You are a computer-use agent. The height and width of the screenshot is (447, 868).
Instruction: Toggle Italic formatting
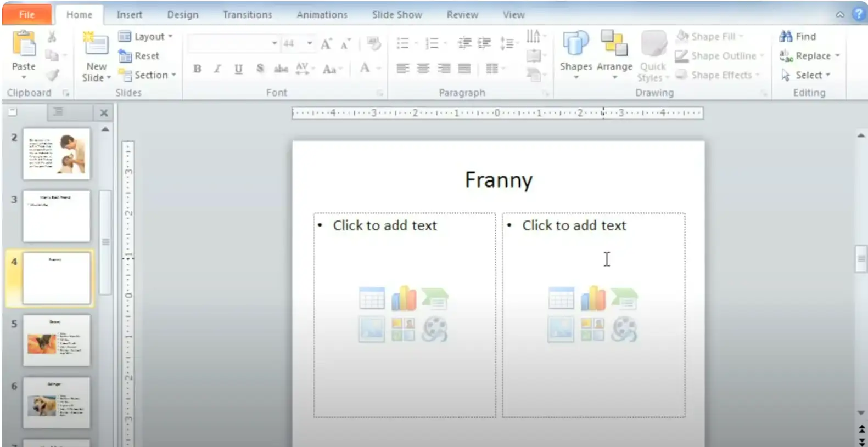tap(217, 69)
